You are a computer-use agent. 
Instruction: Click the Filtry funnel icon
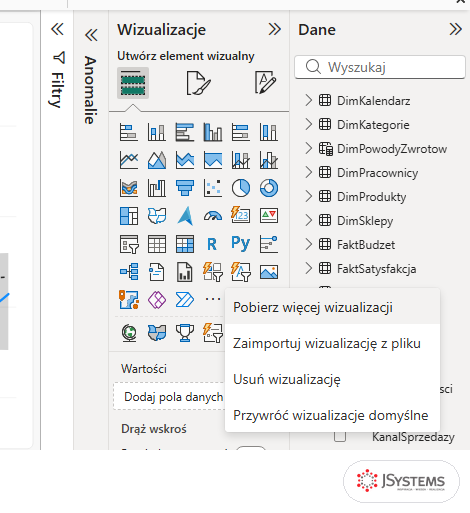tap(59, 58)
